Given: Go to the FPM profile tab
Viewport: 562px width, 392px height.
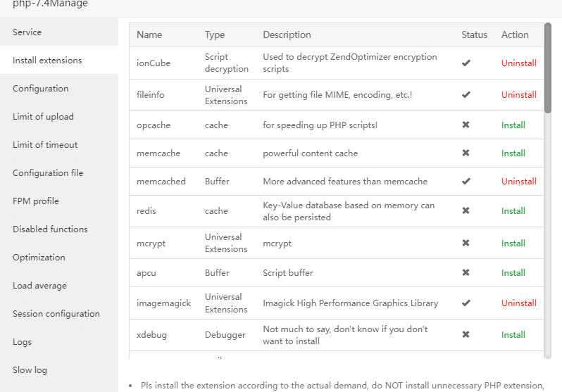Looking at the screenshot, I should tap(36, 201).
